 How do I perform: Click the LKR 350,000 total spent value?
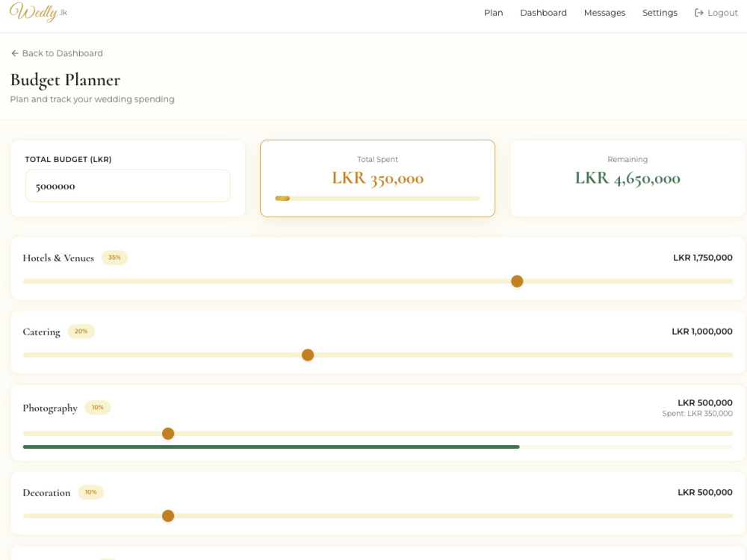click(x=377, y=178)
